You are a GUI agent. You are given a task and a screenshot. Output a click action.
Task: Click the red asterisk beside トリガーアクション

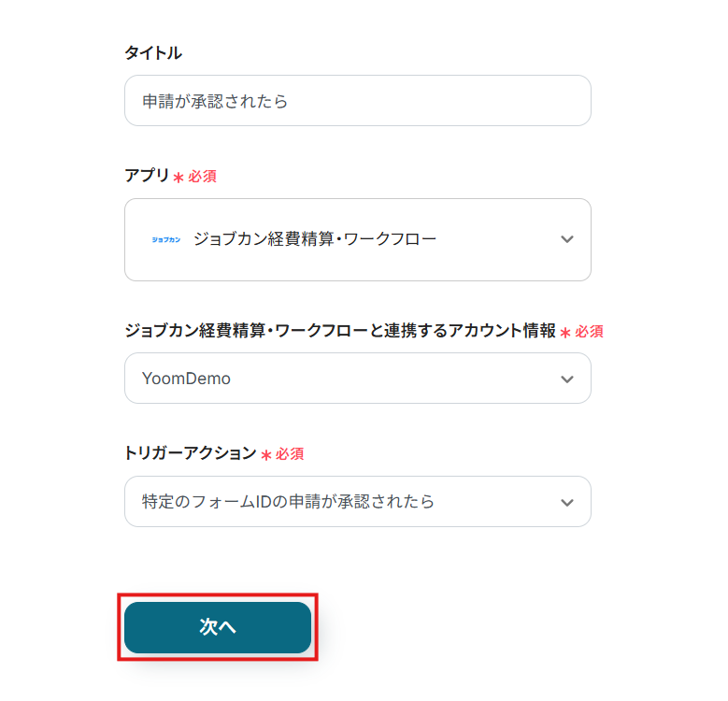[x=266, y=454]
